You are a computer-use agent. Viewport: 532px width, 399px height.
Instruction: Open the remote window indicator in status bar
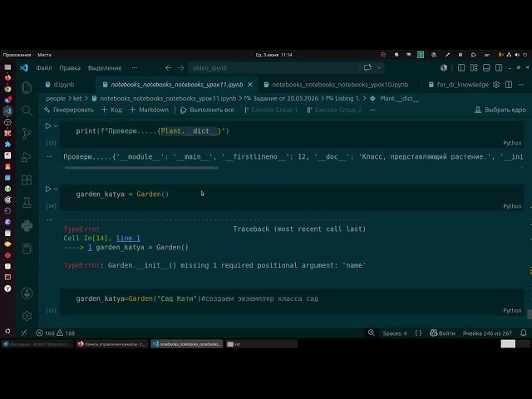click(24, 332)
